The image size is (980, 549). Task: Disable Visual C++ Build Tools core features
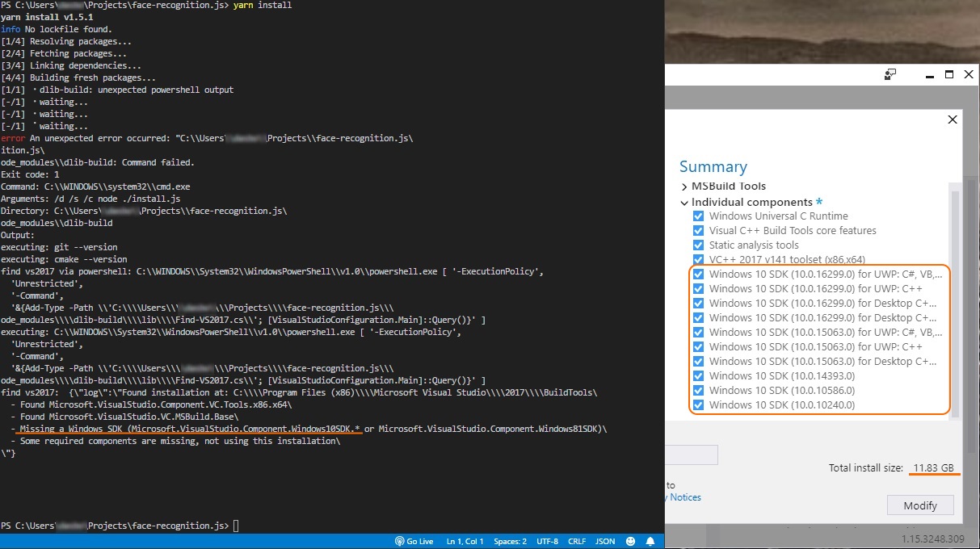click(x=698, y=230)
